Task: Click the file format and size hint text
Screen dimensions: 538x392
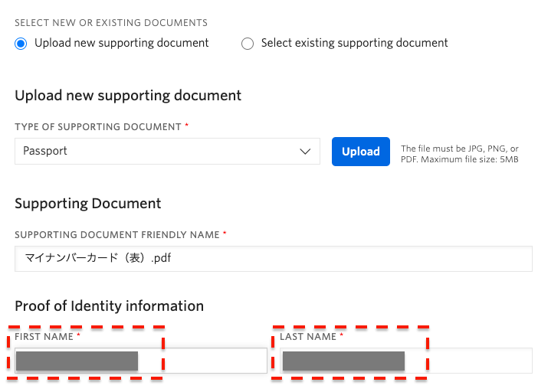Action: [459, 154]
